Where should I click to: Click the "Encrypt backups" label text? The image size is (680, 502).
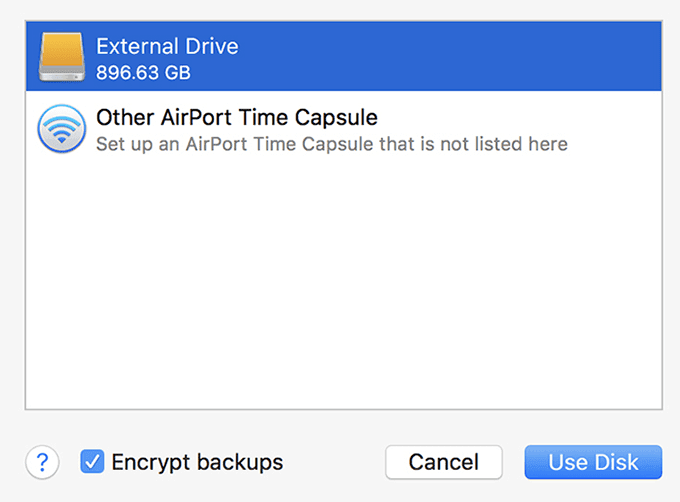197,462
